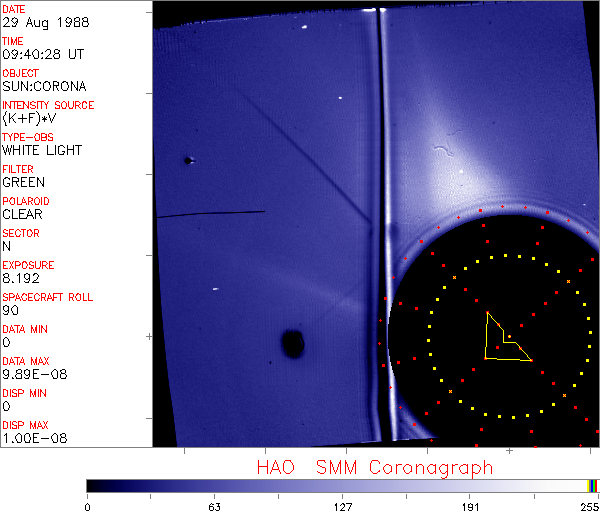The image size is (600, 512).
Task: Click the colorbar near the 127 mark
Action: point(342,485)
